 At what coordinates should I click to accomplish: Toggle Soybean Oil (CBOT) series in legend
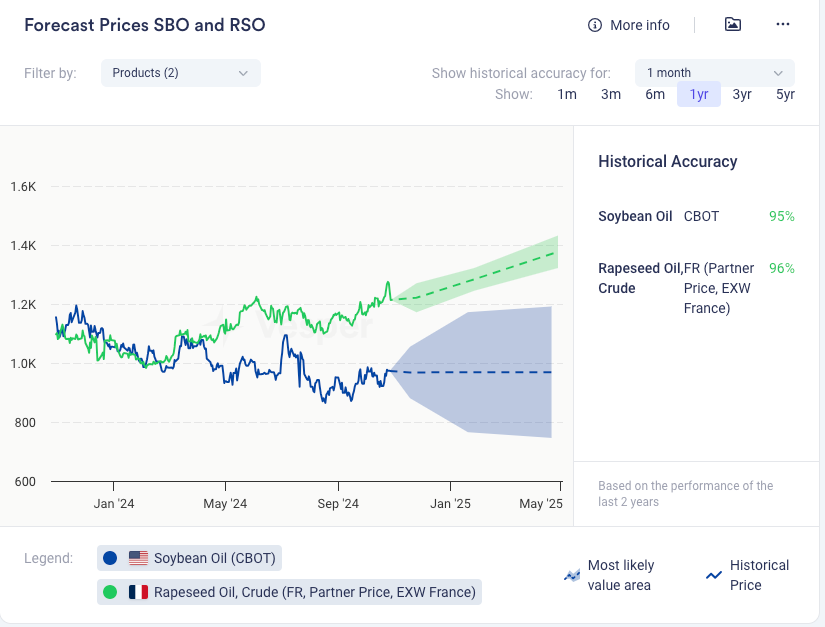click(x=215, y=558)
